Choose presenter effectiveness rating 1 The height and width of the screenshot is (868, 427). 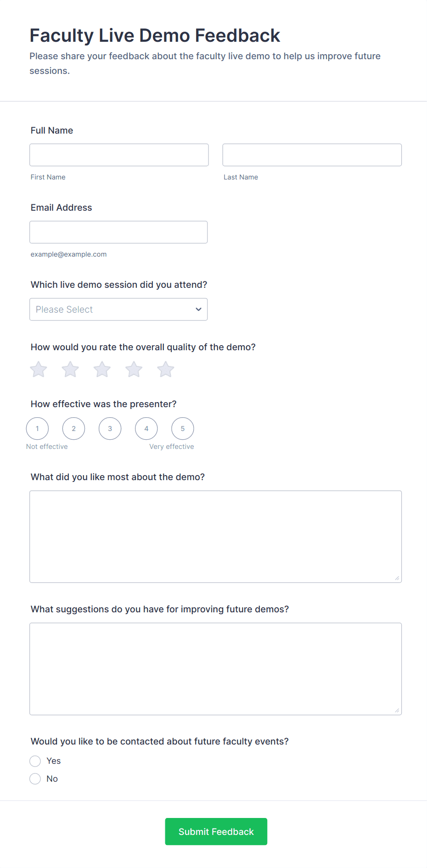[x=37, y=429]
